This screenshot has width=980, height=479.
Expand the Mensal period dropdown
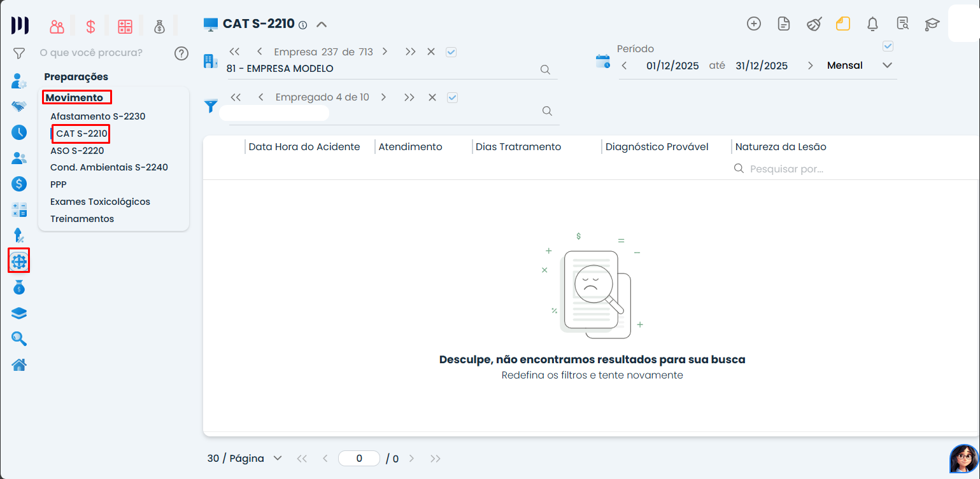point(887,66)
